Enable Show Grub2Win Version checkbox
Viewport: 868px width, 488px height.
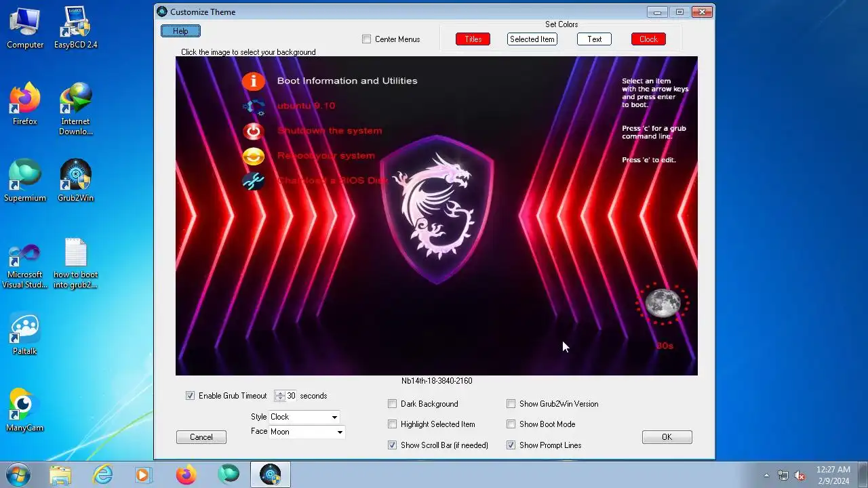pyautogui.click(x=511, y=404)
